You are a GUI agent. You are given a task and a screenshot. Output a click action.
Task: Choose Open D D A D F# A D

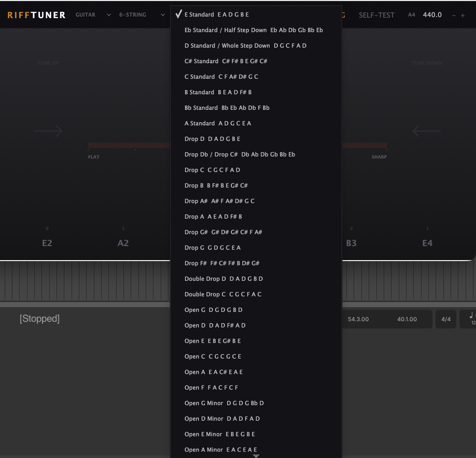coord(256,325)
